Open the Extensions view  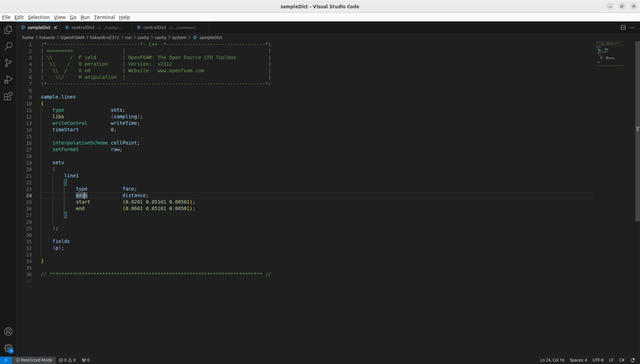pos(8,96)
